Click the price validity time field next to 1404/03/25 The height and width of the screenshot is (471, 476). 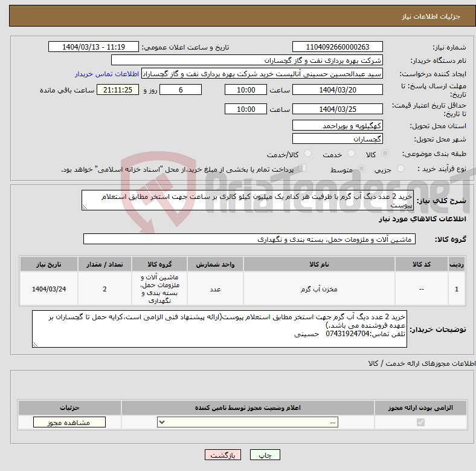click(x=246, y=109)
